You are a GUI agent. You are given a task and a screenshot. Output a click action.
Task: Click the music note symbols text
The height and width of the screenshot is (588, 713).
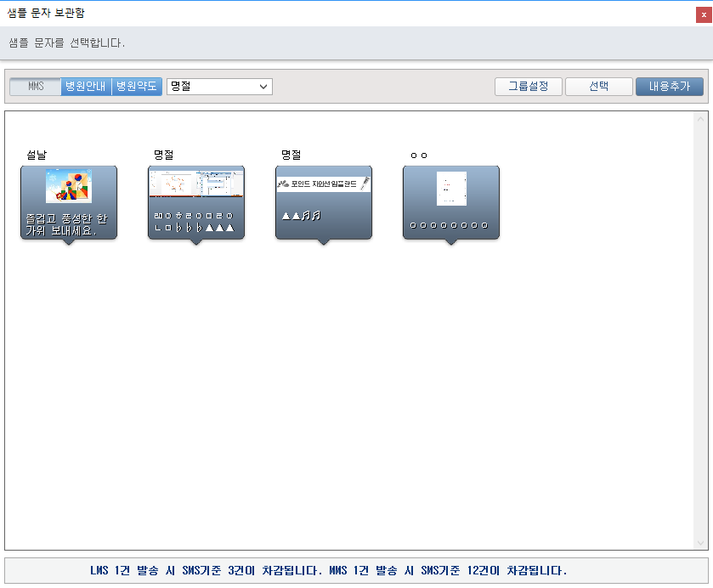pos(301,216)
